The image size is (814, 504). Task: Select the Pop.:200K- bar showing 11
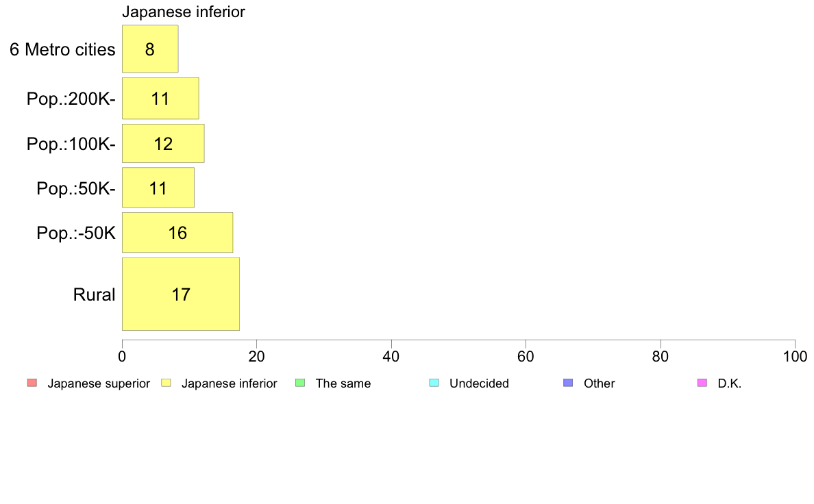click(160, 99)
